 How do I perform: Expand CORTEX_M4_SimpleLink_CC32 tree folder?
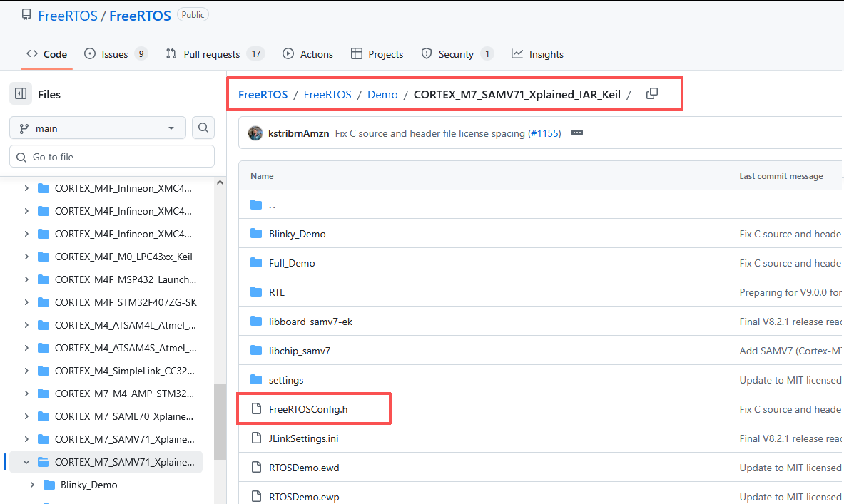coord(26,371)
